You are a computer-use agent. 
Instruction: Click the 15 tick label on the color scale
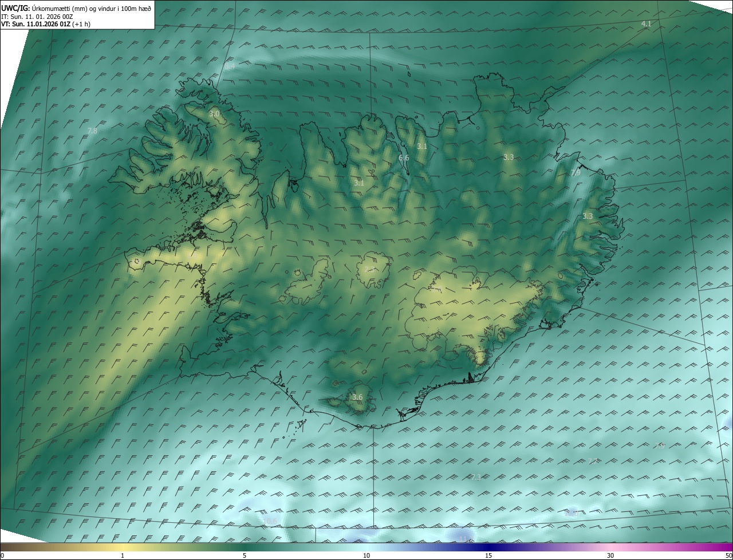pyautogui.click(x=488, y=555)
